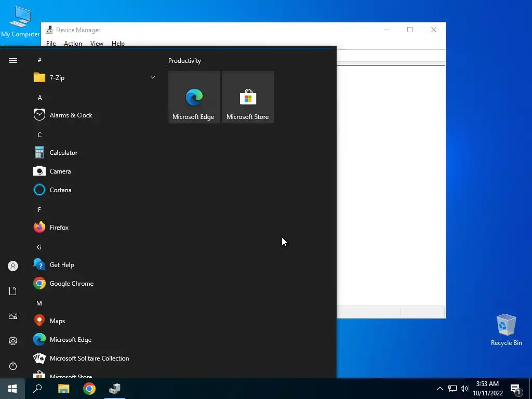
Task: Click Device Manager title bar icon
Action: 49,30
